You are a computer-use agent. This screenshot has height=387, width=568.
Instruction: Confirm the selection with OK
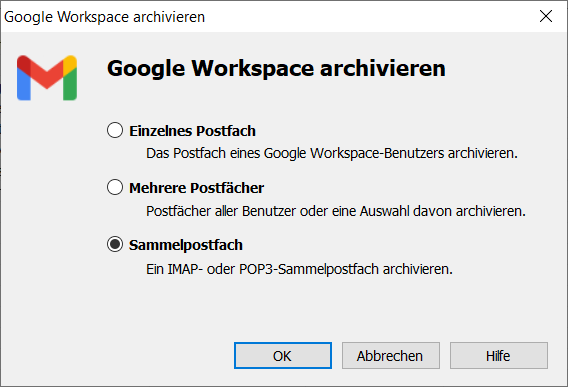(x=283, y=355)
